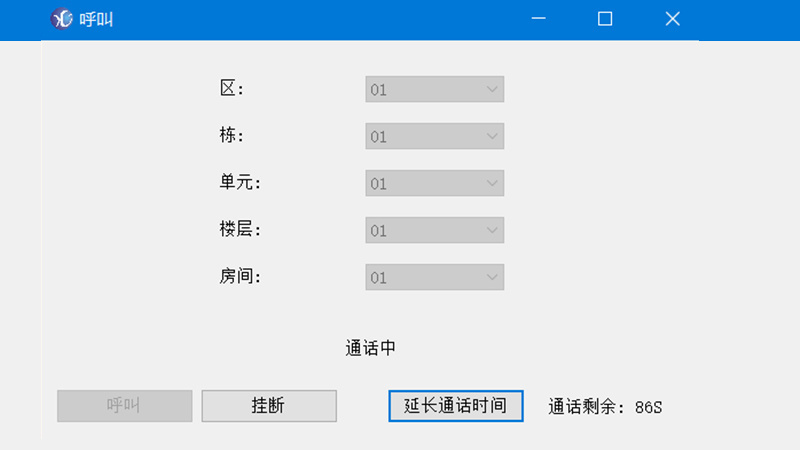The width and height of the screenshot is (800, 450).
Task: Click the 单元: field label
Action: (240, 182)
